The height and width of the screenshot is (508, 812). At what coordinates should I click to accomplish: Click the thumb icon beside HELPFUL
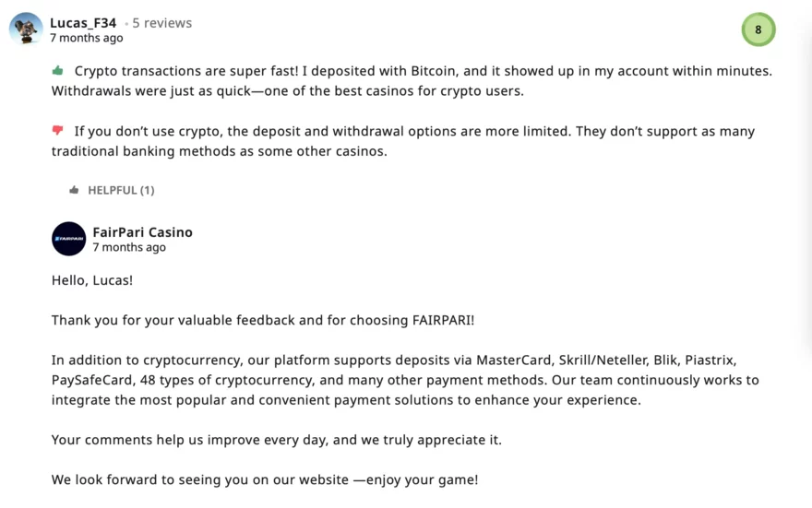click(x=74, y=190)
